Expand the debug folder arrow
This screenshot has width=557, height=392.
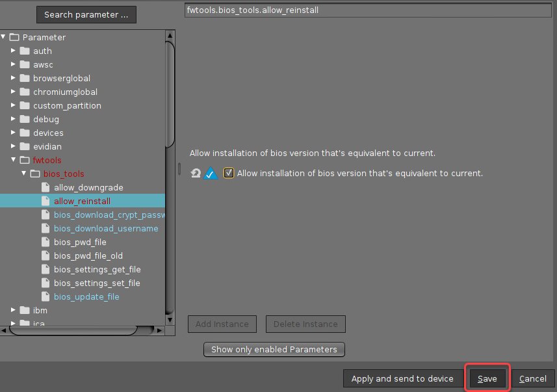(13, 119)
